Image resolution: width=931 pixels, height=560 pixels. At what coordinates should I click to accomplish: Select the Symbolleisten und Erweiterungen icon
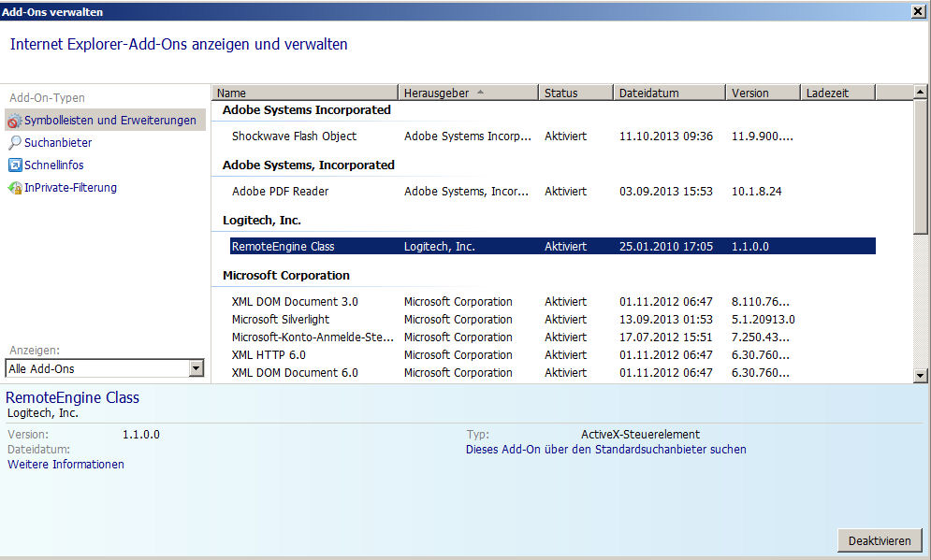click(14, 121)
